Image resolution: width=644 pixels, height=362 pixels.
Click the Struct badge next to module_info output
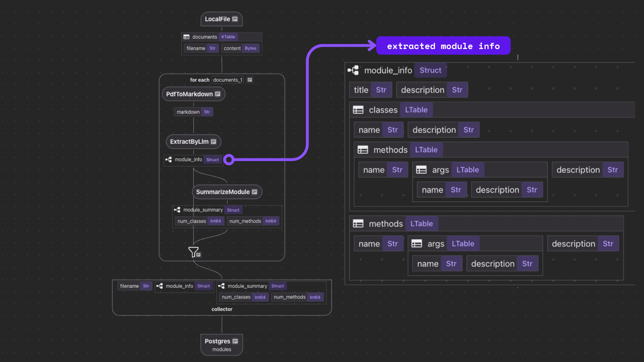212,160
